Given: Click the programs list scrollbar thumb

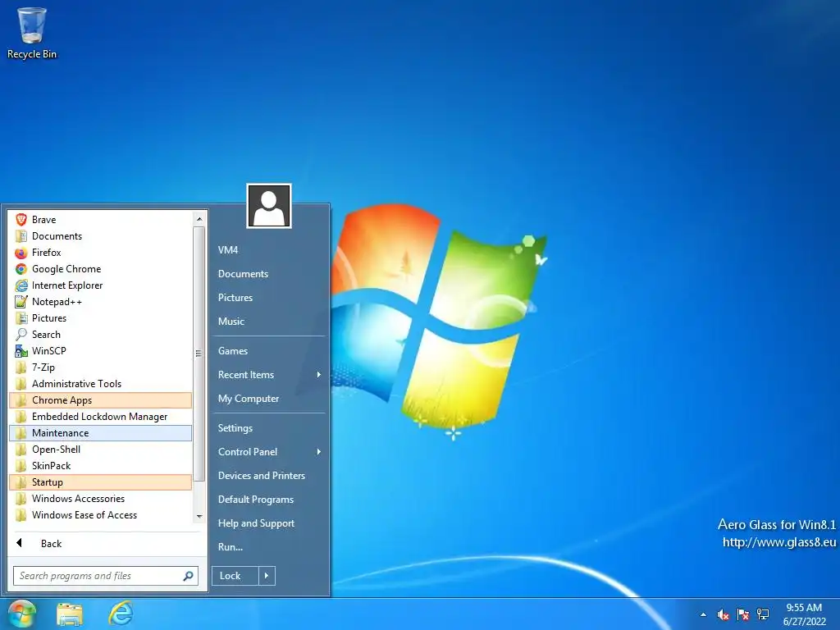Looking at the screenshot, I should 199,354.
